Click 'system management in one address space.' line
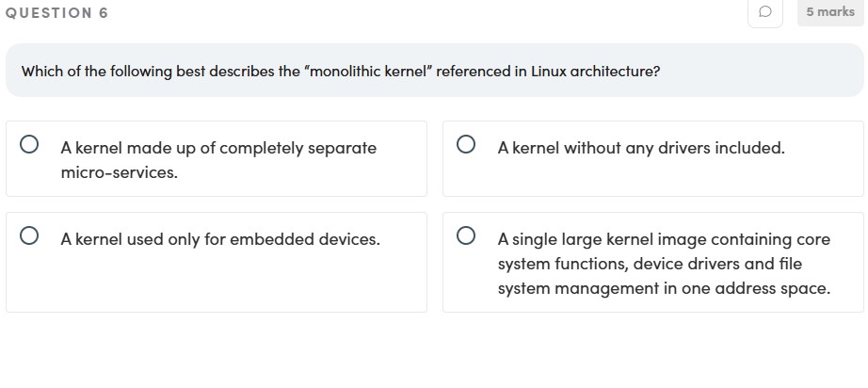868x388 pixels. pos(664,289)
